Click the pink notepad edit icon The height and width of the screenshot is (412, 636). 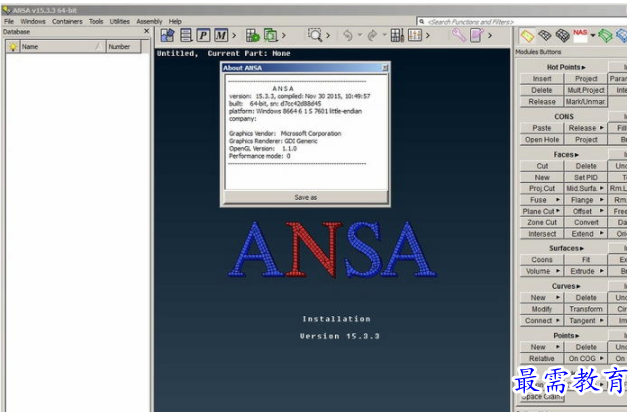point(477,36)
